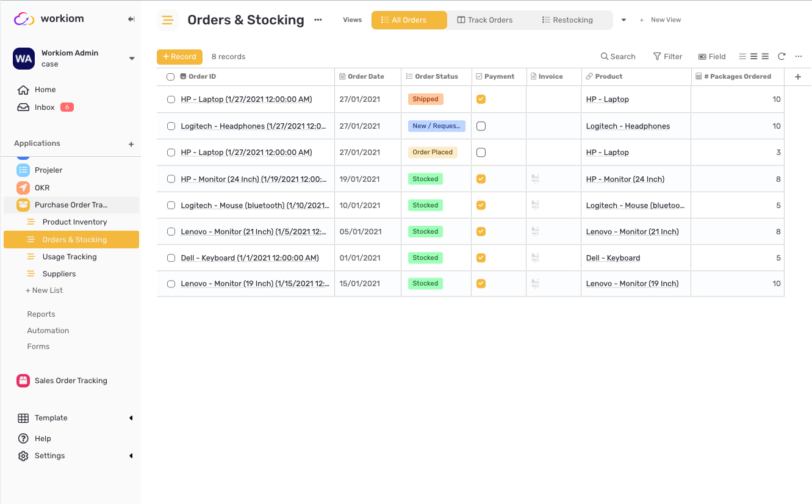
Task: Open the Inbox icon in sidebar
Action: (x=23, y=107)
